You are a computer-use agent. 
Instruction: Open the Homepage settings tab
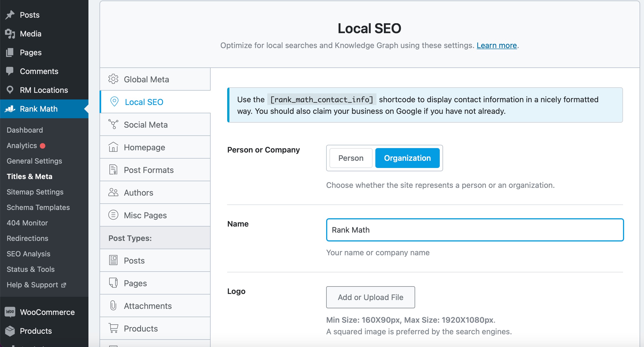pos(155,147)
